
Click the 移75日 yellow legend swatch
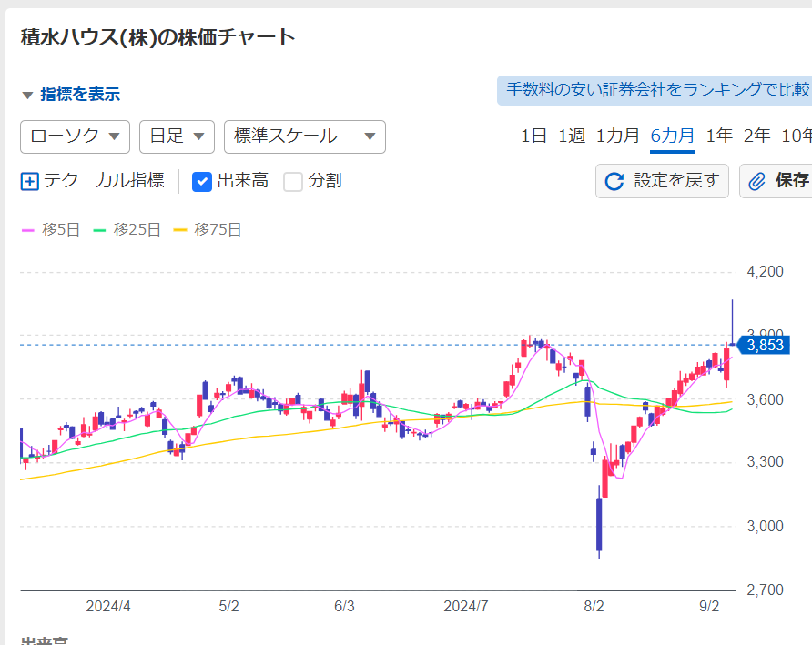pyautogui.click(x=179, y=230)
